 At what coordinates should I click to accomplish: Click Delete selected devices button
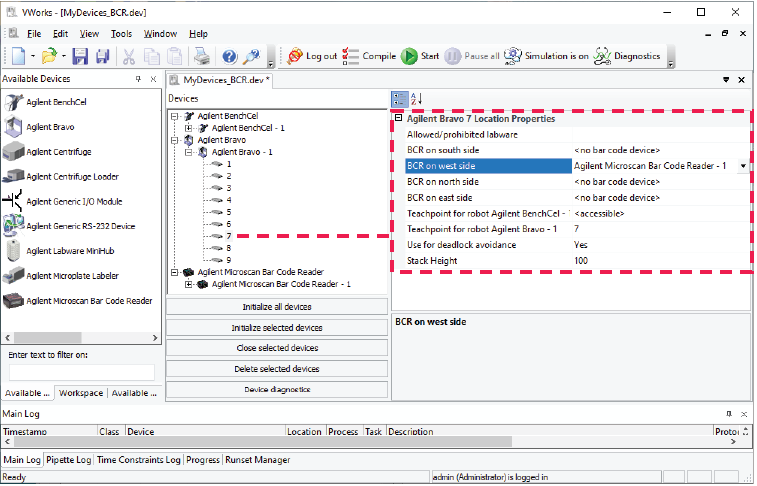tap(277, 369)
